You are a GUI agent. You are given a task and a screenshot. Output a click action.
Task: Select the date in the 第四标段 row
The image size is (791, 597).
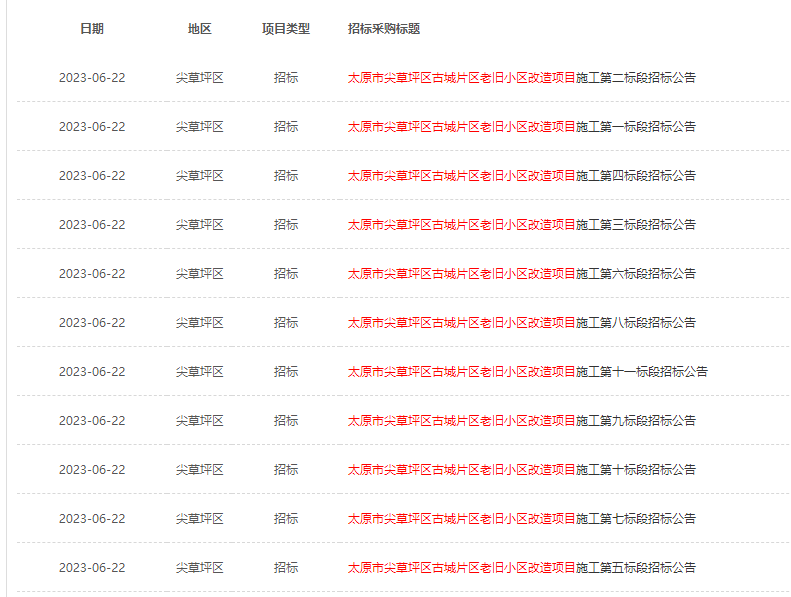pos(92,176)
